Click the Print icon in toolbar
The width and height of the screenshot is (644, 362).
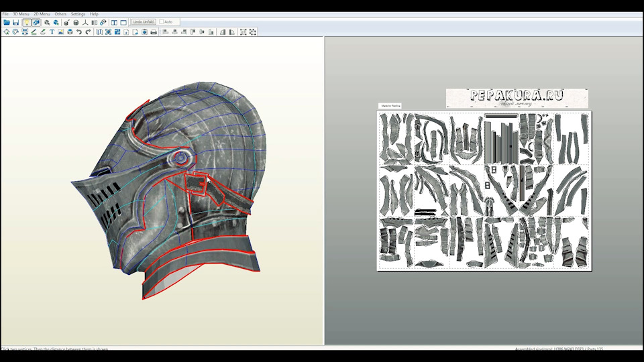click(154, 32)
